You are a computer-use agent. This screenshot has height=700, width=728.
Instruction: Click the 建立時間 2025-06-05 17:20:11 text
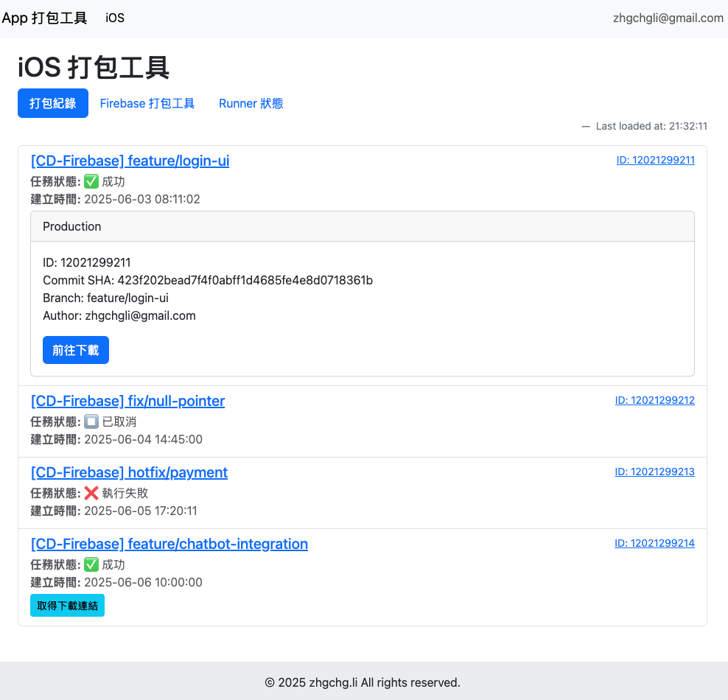pyautogui.click(x=113, y=511)
